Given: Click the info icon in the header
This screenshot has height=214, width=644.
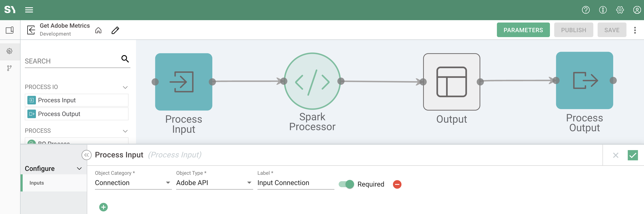Looking at the screenshot, I should pos(603,10).
